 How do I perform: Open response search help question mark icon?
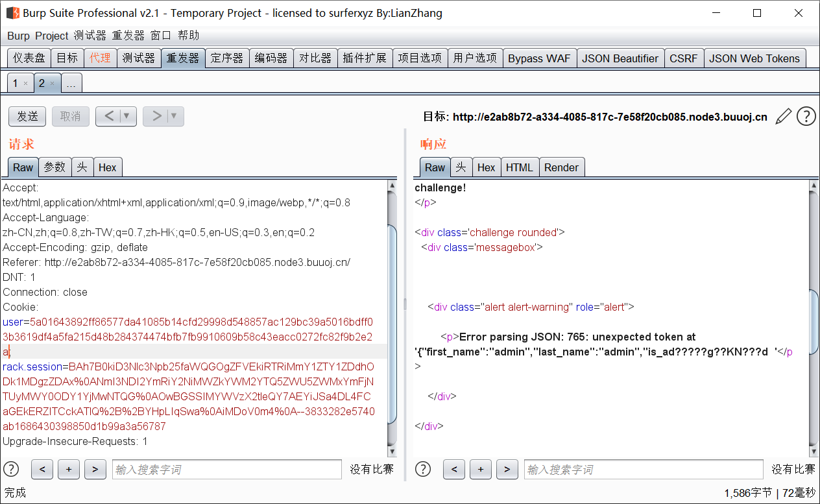[x=423, y=469]
